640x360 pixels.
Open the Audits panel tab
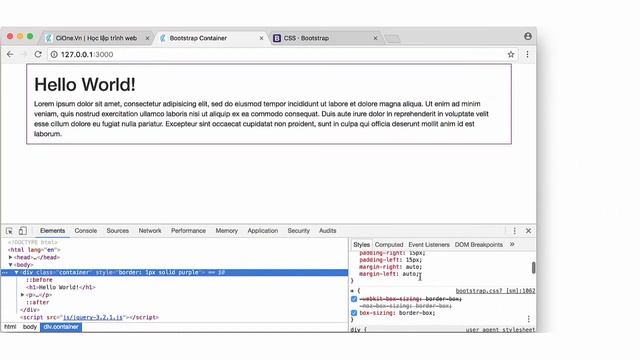[327, 231]
